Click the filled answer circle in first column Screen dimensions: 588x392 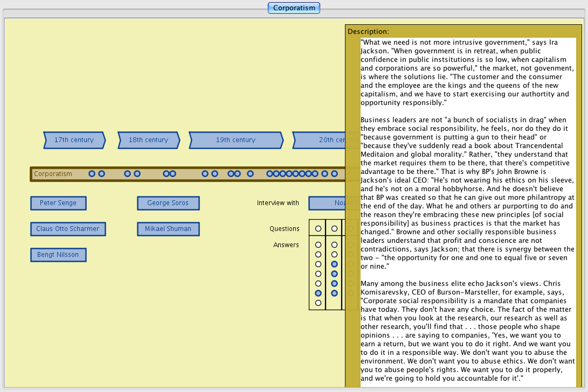tap(318, 293)
